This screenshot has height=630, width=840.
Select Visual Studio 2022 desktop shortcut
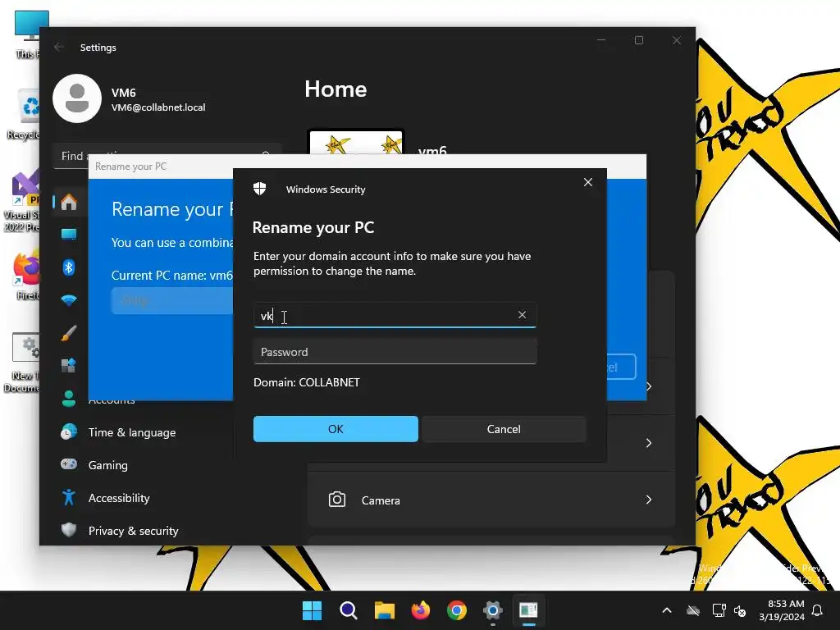coord(21,203)
